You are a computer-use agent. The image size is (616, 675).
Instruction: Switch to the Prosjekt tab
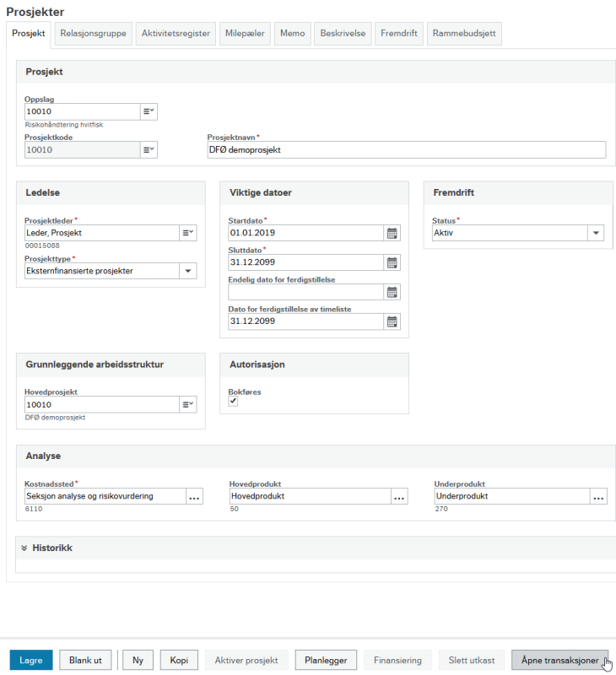point(29,34)
